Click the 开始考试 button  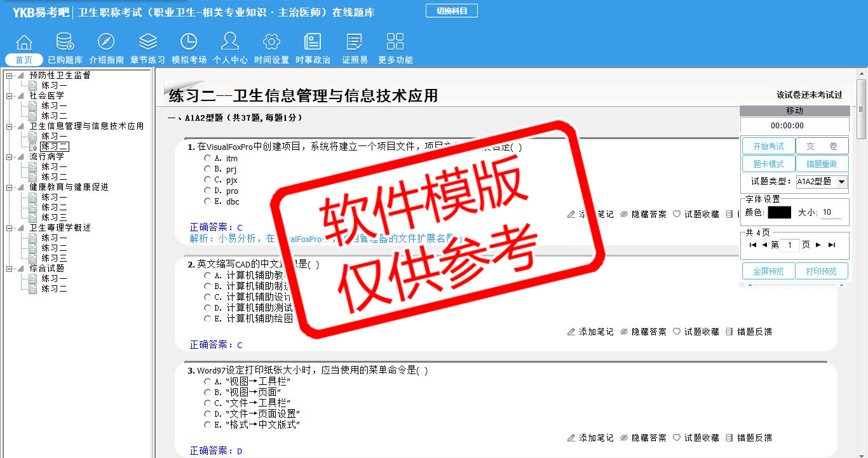(768, 146)
